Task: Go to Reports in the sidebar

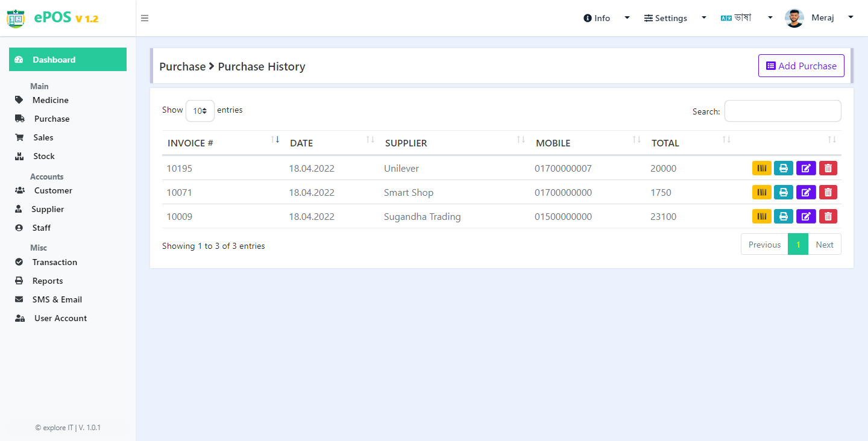Action: point(48,281)
